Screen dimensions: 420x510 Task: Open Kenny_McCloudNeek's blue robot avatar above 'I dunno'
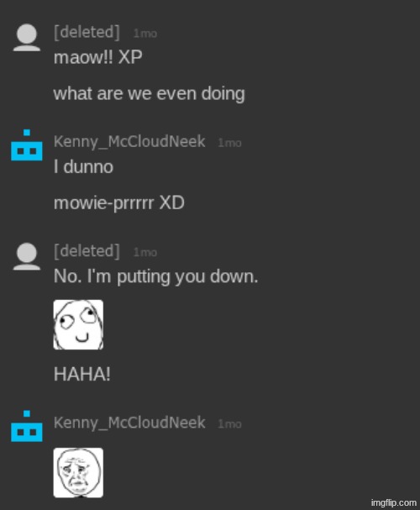pos(27,145)
